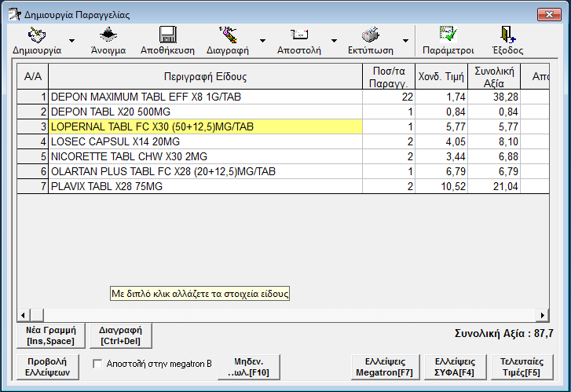Click row number 7 header cell
This screenshot has height=392, width=571.
(x=33, y=186)
